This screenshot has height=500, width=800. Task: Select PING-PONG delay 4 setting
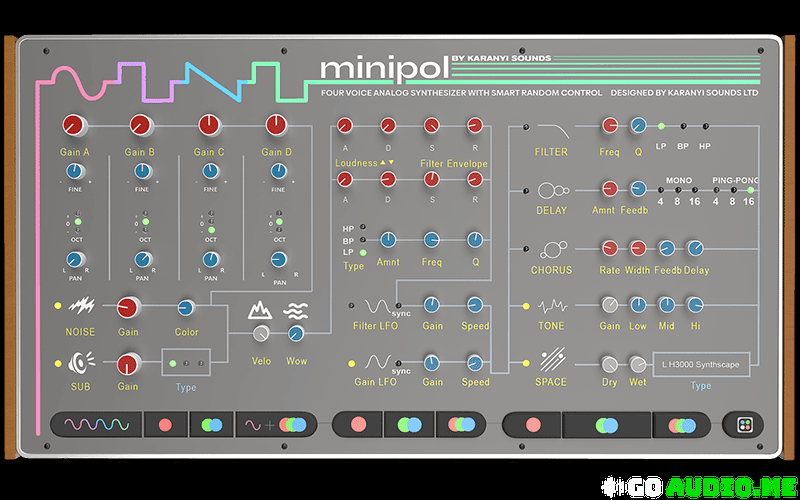pos(716,190)
